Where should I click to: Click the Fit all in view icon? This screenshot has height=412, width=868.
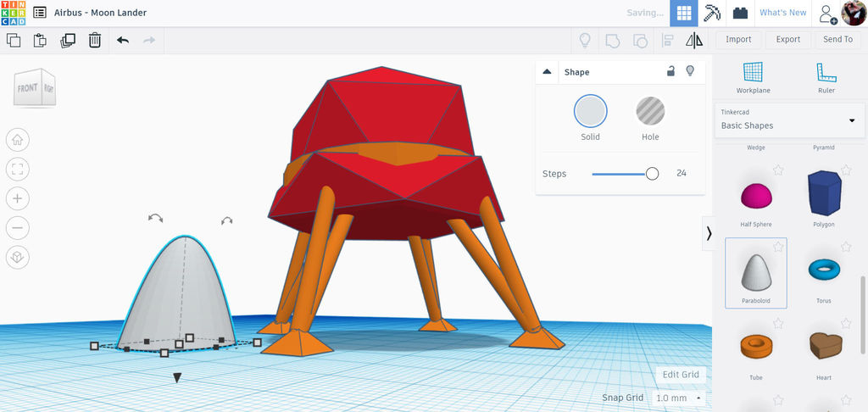(x=17, y=169)
